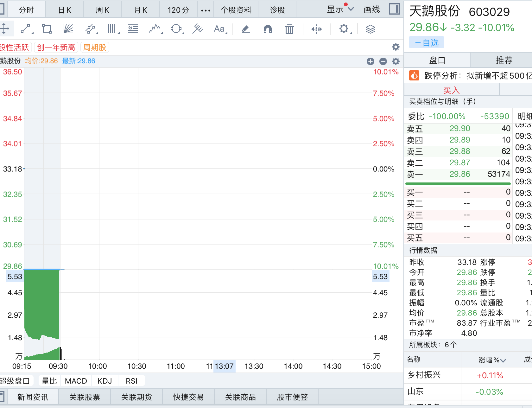The width and height of the screenshot is (532, 408).
Task: Open 个股资料 stock info tab
Action: click(236, 10)
